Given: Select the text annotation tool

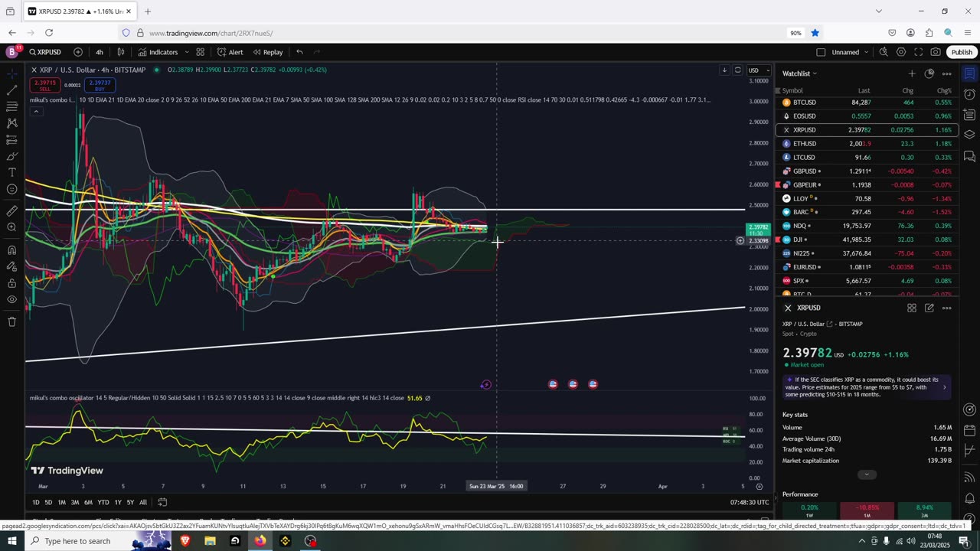Looking at the screenshot, I should (11, 172).
